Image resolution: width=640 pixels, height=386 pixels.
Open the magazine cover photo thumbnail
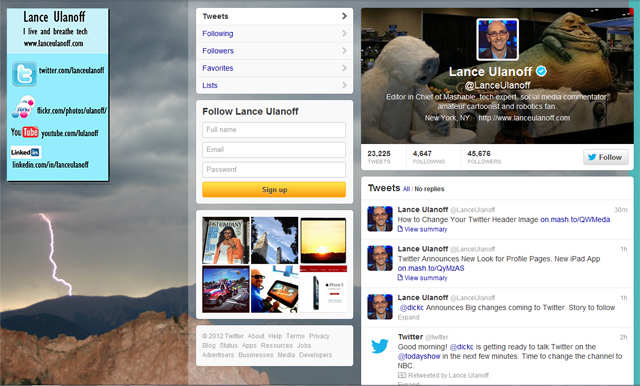point(226,240)
